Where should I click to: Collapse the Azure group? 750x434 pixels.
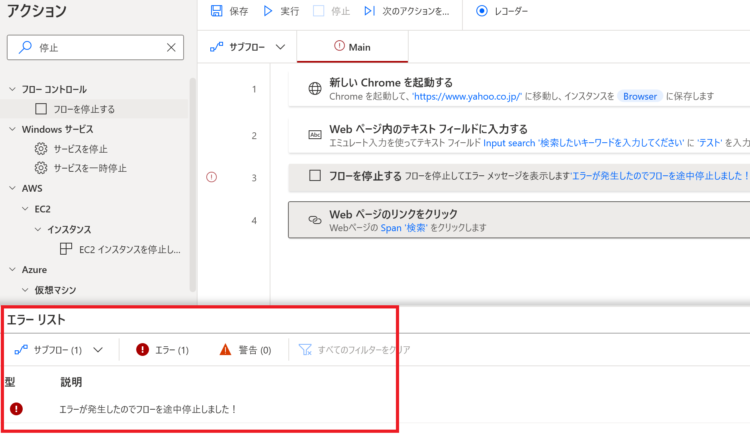tap(12, 269)
